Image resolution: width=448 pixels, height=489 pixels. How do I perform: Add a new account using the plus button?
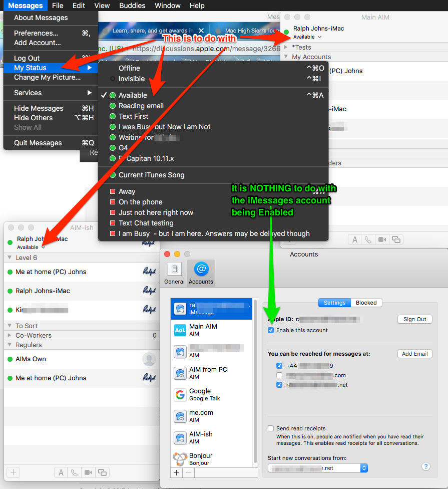[x=176, y=472]
